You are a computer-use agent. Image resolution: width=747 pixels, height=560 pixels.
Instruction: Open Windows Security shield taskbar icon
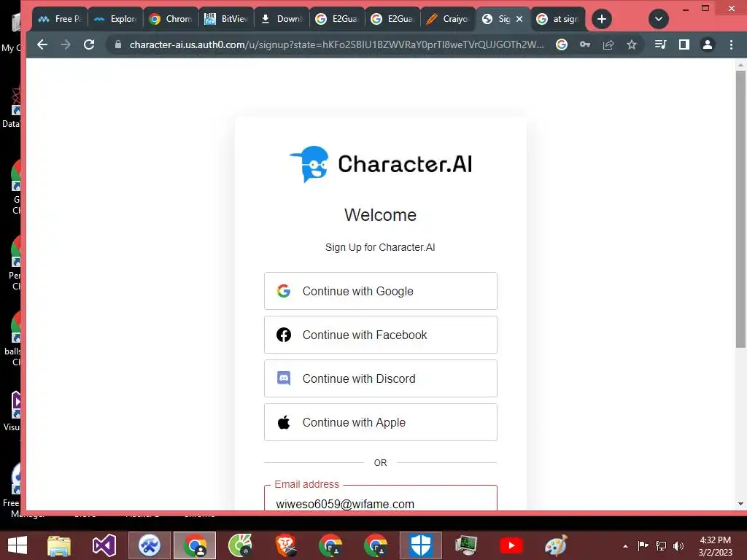pyautogui.click(x=421, y=545)
